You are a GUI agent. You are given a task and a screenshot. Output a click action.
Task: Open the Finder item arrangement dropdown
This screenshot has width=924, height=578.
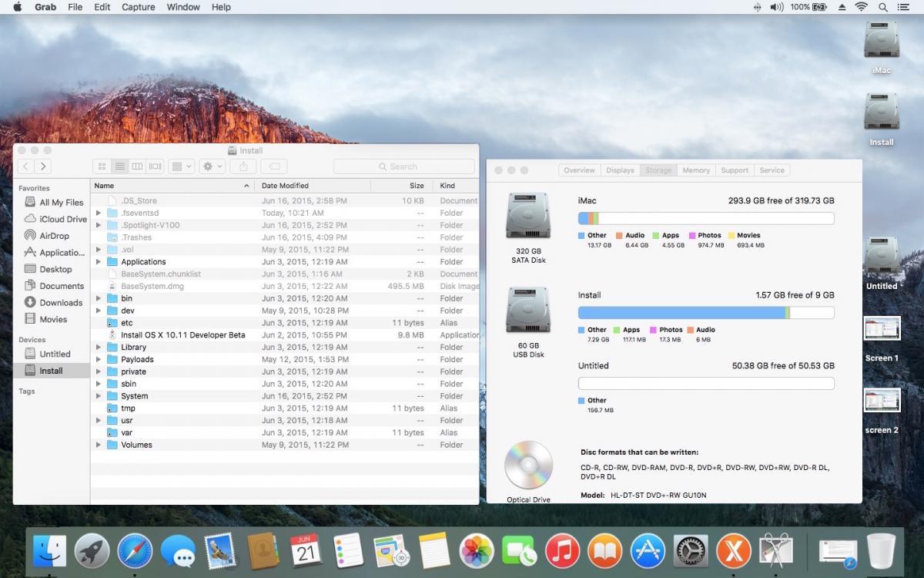point(181,166)
